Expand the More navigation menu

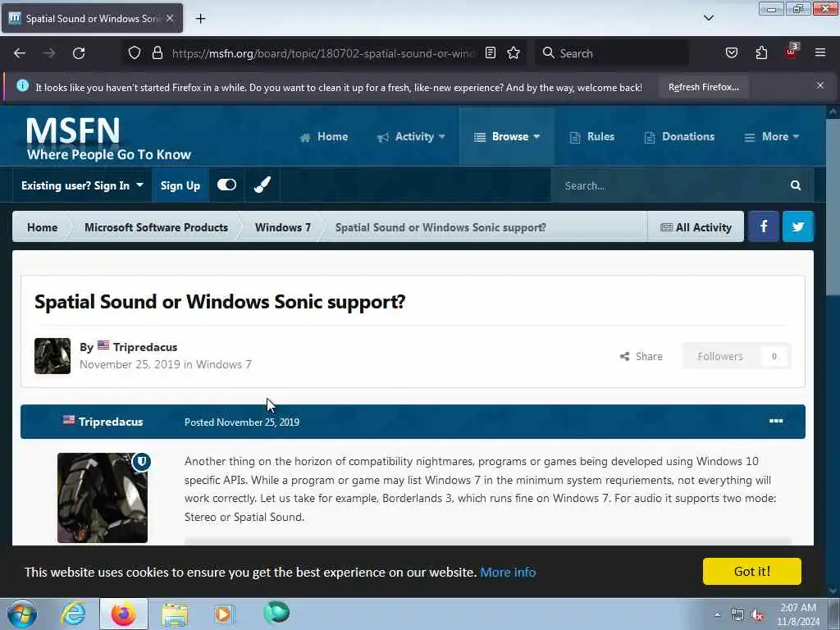click(771, 137)
